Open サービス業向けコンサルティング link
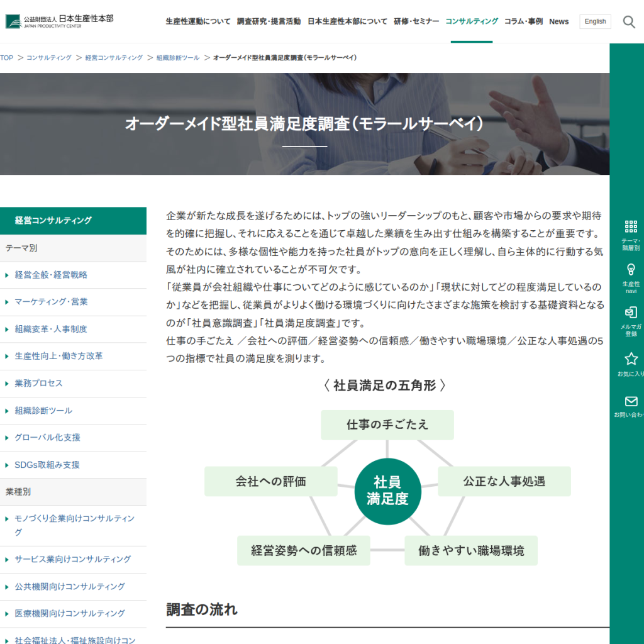The width and height of the screenshot is (644, 644). coord(73,559)
